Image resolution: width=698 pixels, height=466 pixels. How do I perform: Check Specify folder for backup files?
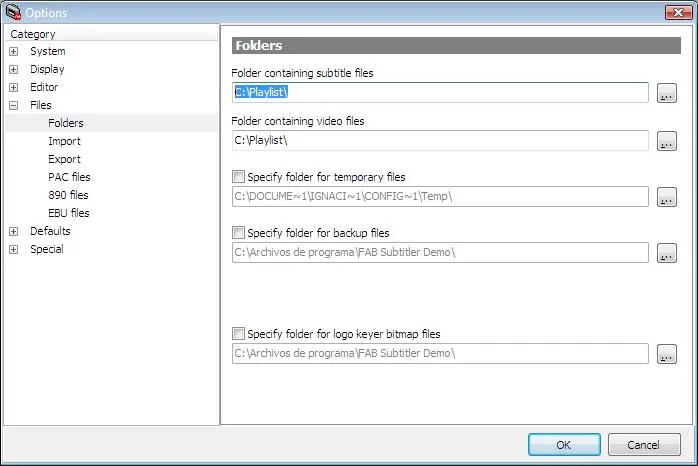[x=238, y=233]
